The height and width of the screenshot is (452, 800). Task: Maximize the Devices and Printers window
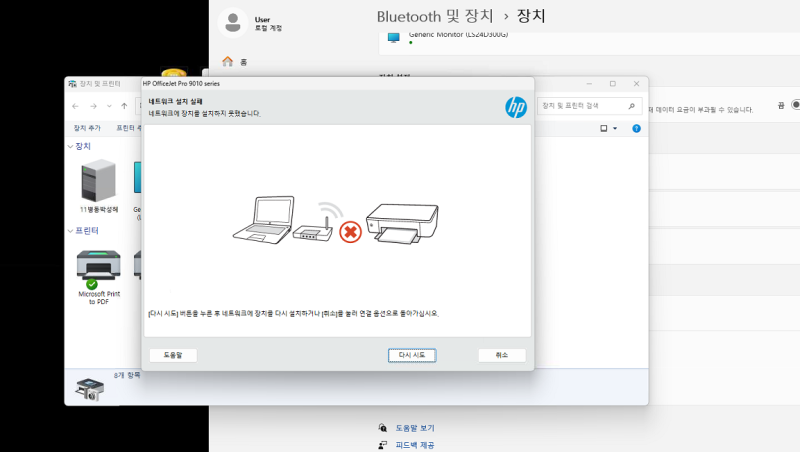[613, 84]
